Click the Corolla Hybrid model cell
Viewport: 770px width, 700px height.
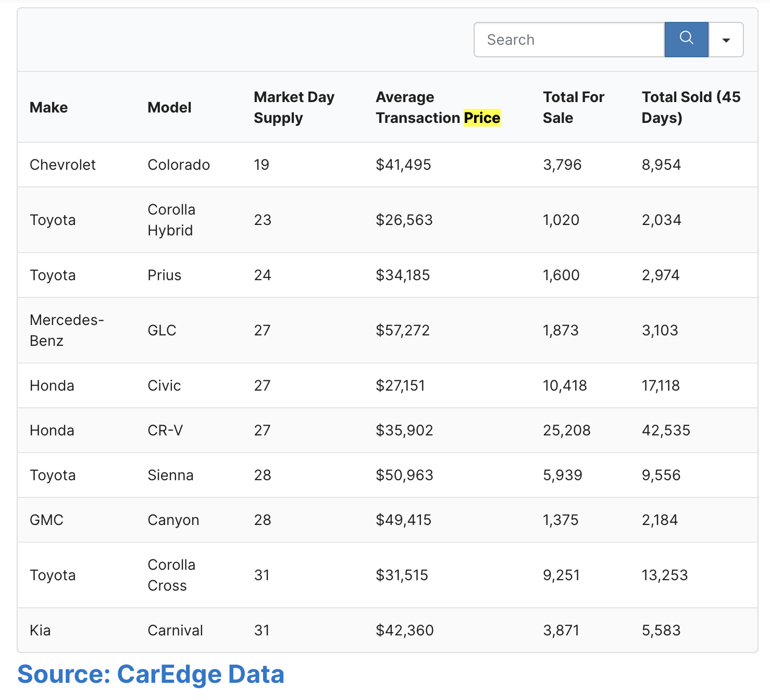[171, 220]
